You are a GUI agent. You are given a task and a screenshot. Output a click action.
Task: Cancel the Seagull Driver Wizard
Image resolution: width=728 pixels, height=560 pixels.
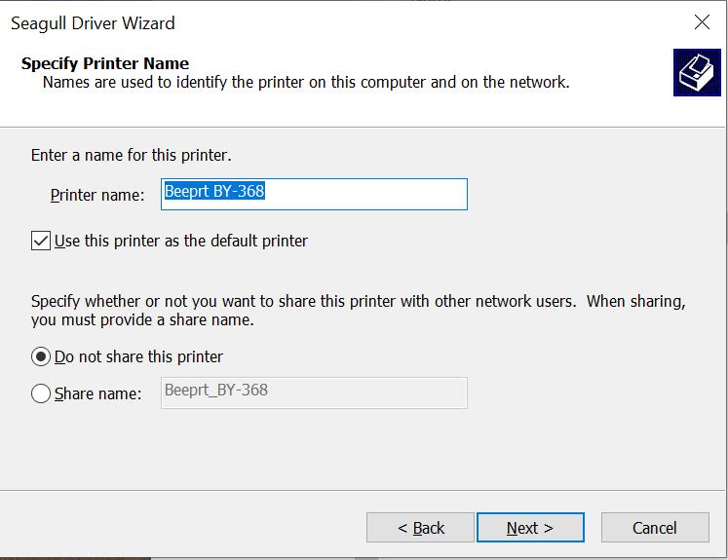655,528
